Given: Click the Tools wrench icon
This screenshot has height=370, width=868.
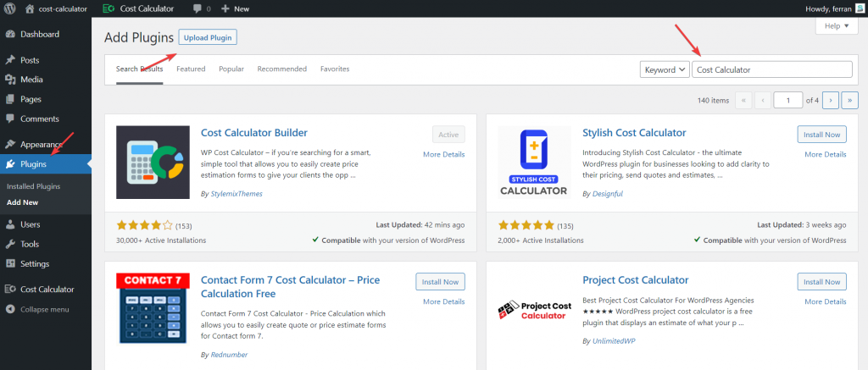Looking at the screenshot, I should (x=10, y=244).
